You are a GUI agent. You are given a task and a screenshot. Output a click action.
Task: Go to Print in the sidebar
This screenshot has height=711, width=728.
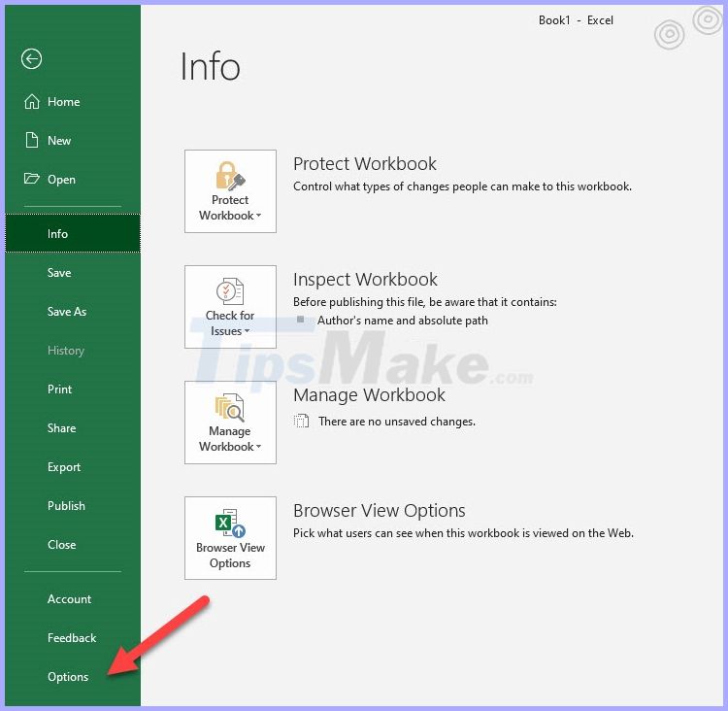[60, 389]
